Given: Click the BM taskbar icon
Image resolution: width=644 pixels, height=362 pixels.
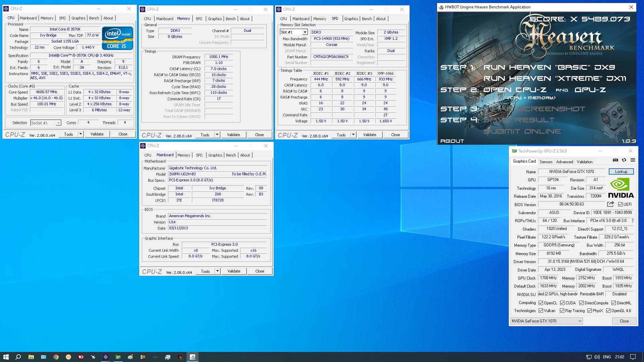Looking at the screenshot, I should (x=143, y=357).
